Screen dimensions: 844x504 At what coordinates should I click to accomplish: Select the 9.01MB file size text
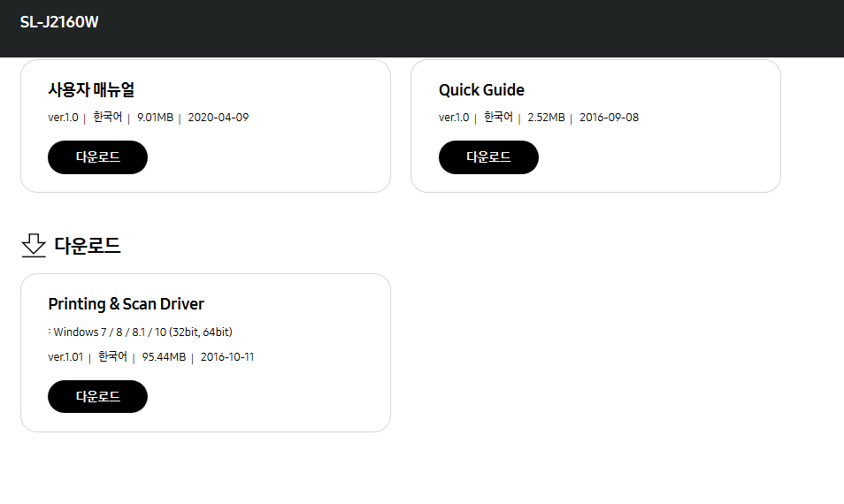click(155, 118)
